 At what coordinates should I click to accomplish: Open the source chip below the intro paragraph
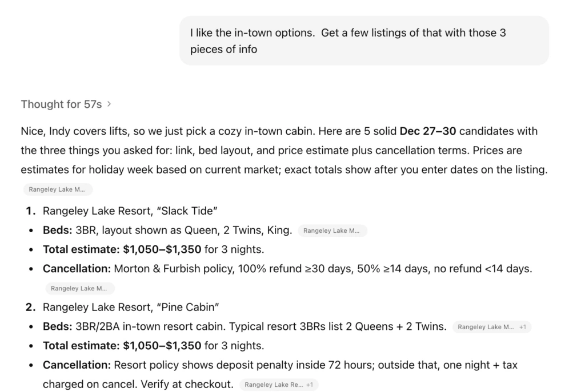point(58,189)
